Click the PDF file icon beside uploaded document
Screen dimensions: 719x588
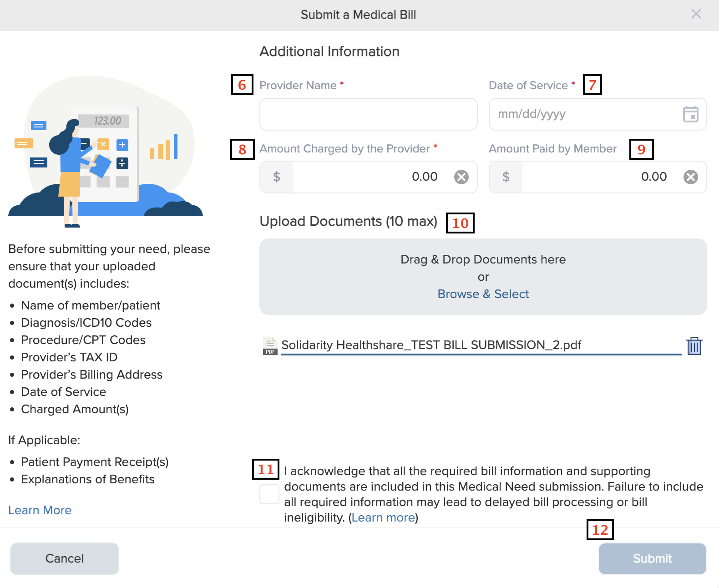(270, 346)
